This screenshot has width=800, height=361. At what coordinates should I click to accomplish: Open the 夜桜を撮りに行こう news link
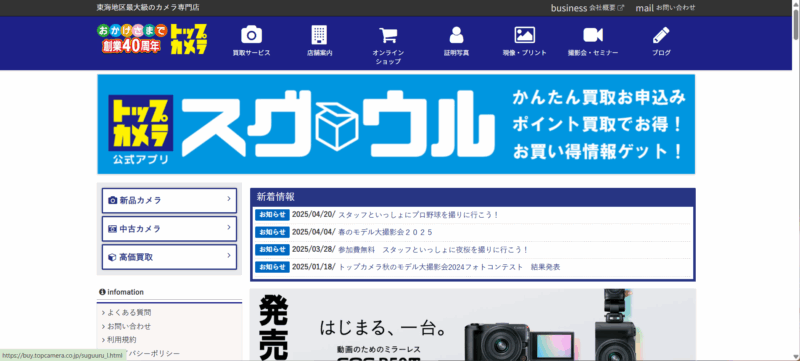point(433,250)
